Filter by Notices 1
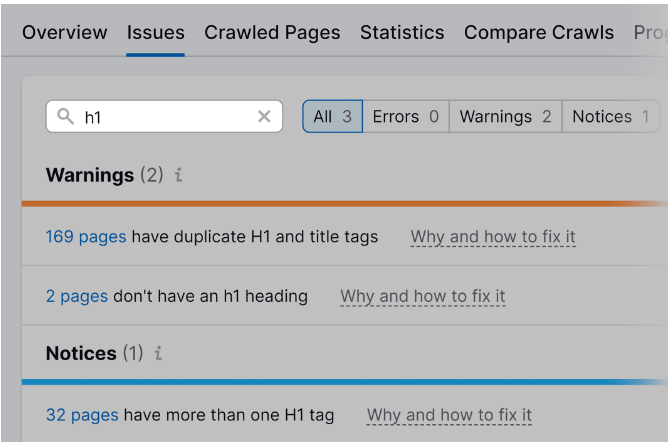This screenshot has width=668, height=442. tap(611, 116)
